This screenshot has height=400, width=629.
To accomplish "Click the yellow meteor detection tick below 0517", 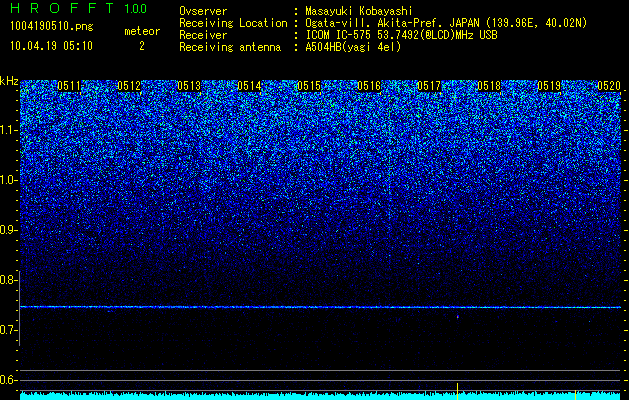I will click(457, 390).
